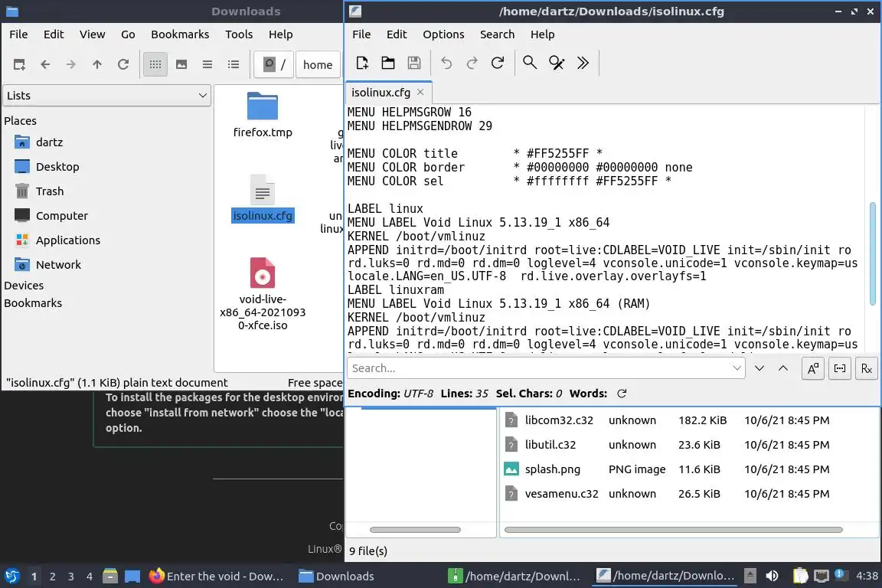Open the file manager's Tools menu
This screenshot has height=588, width=882.
239,34
